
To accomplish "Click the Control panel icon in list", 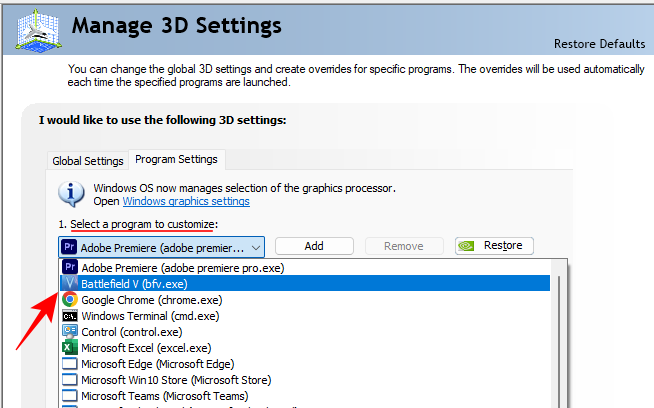I will pos(70,331).
